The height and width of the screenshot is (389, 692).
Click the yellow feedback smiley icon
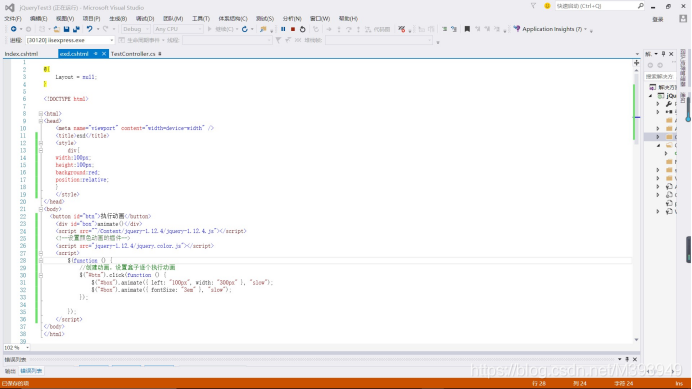[547, 6]
